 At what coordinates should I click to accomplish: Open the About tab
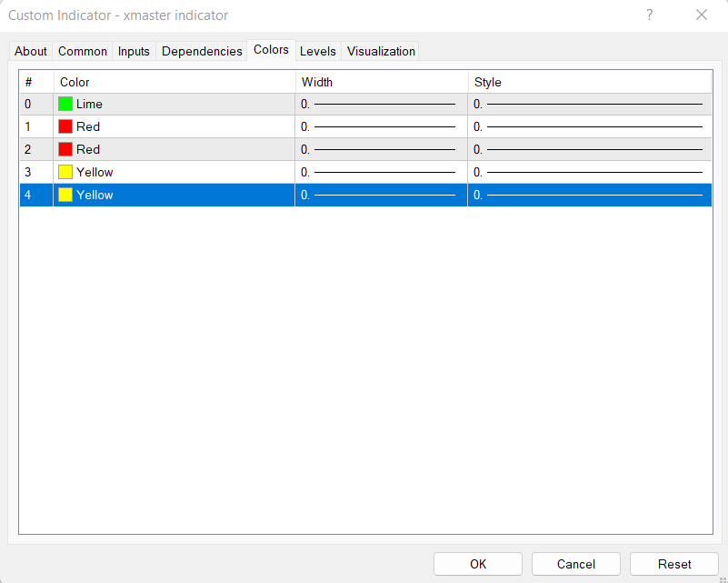[31, 51]
